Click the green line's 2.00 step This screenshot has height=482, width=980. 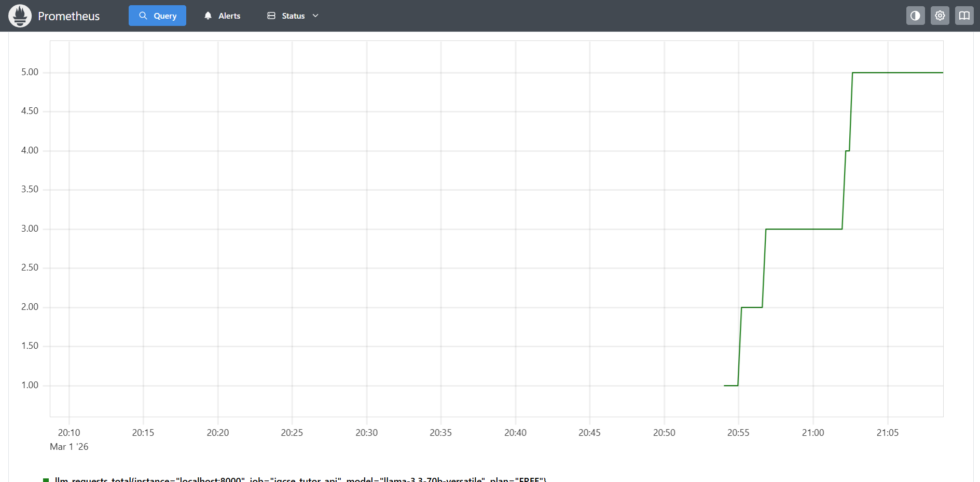click(752, 307)
